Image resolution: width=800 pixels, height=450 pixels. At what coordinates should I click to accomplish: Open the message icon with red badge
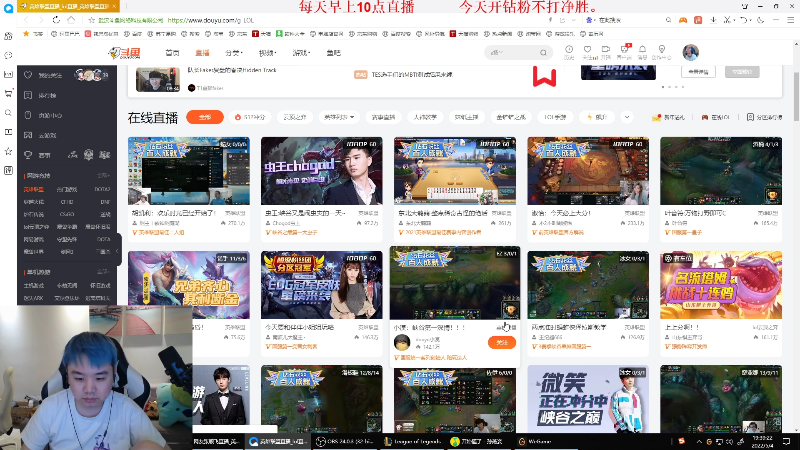click(624, 49)
